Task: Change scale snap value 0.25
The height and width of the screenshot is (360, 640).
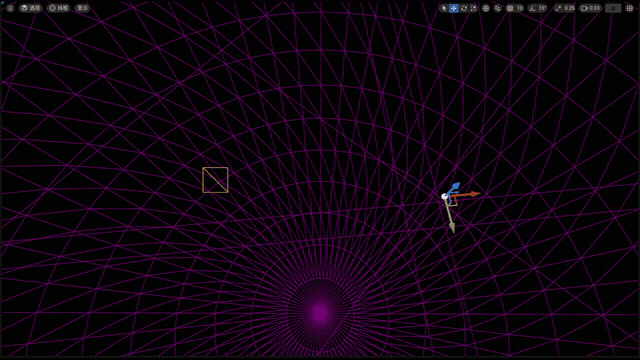Action: pyautogui.click(x=569, y=8)
